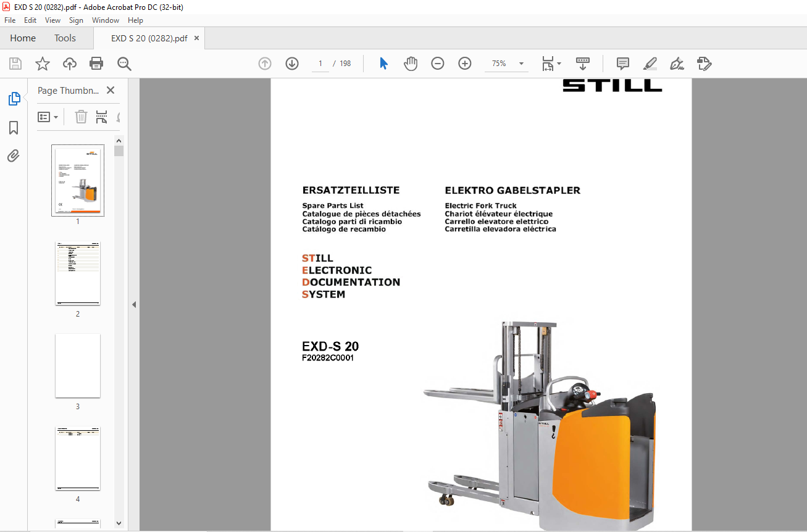Image resolution: width=807 pixels, height=532 pixels.
Task: Click 'Catalogo parti di ricambio' text
Action: 352,222
